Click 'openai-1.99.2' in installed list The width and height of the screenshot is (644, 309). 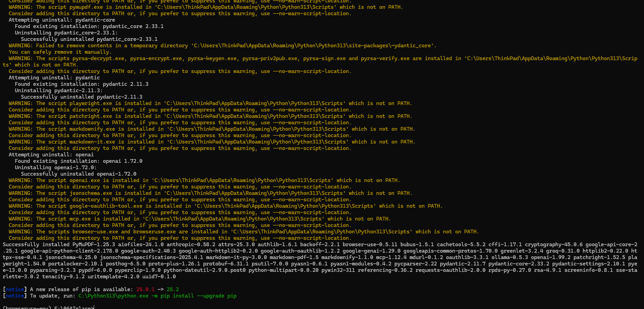[551, 257]
